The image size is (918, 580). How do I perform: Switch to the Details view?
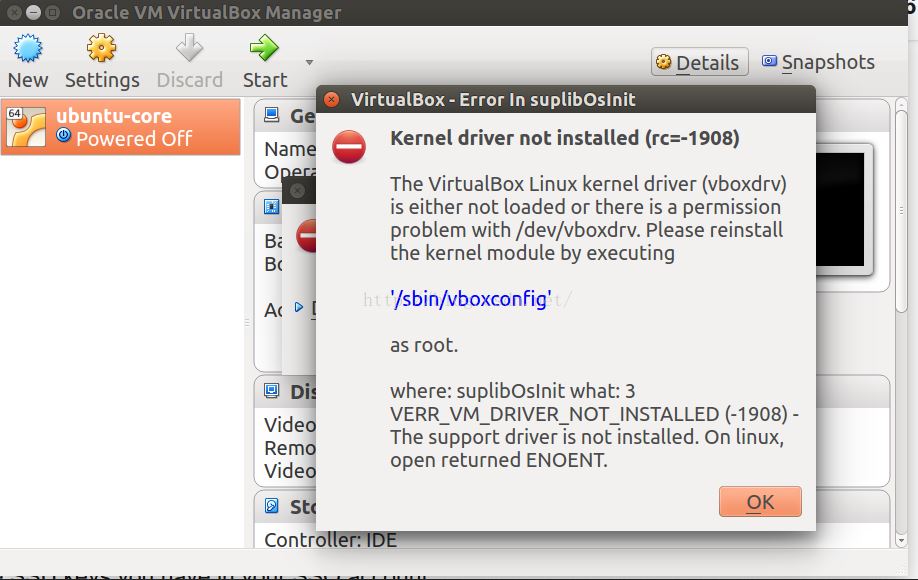click(699, 63)
